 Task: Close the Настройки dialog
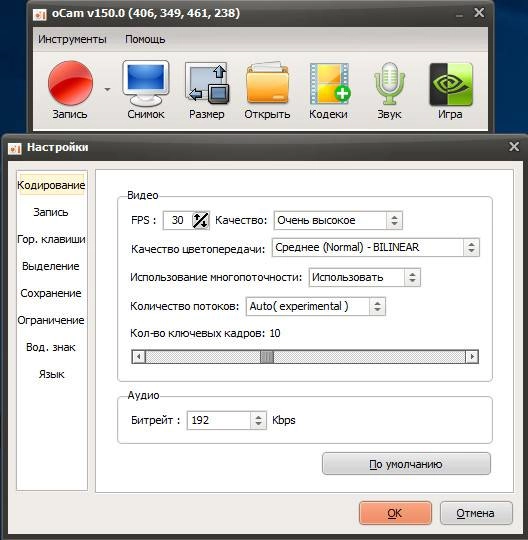514,147
